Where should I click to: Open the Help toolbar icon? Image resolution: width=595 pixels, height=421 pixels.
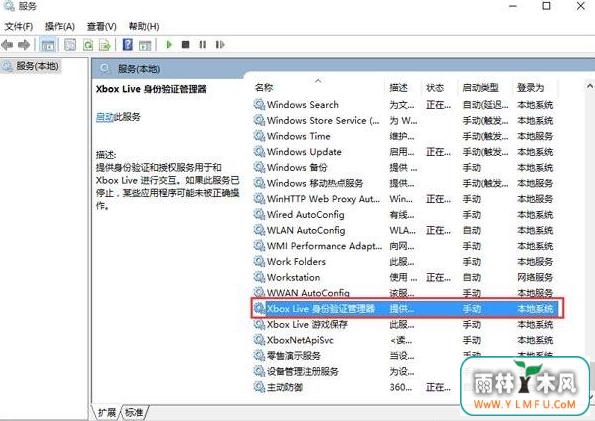click(x=128, y=45)
